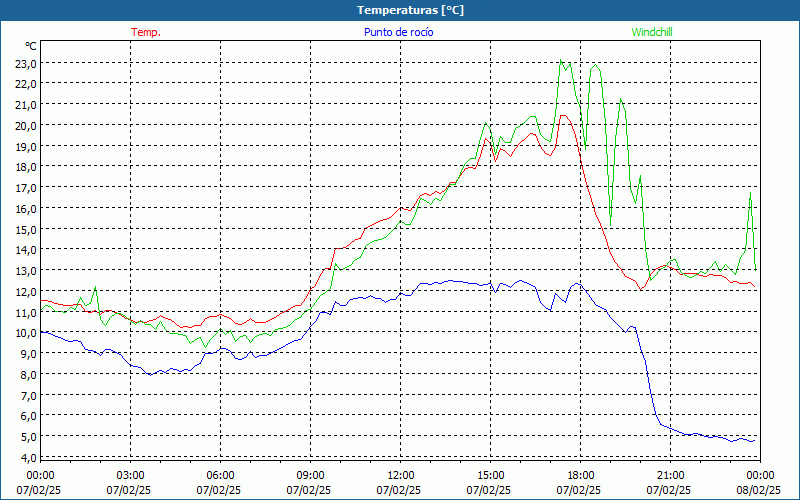The height and width of the screenshot is (500, 800).
Task: Click the 08/02/25 date label
Action: 759,491
